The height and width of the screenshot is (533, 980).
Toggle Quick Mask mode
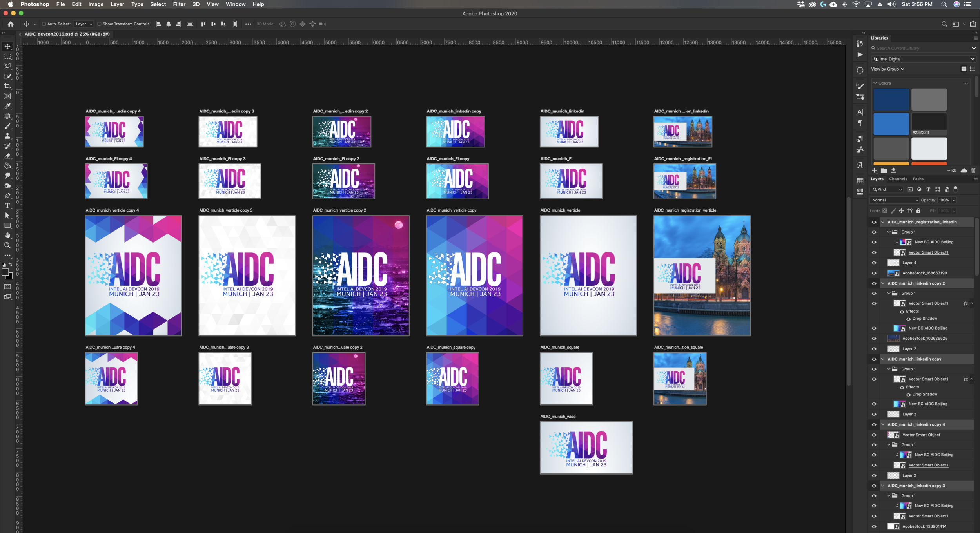click(7, 286)
